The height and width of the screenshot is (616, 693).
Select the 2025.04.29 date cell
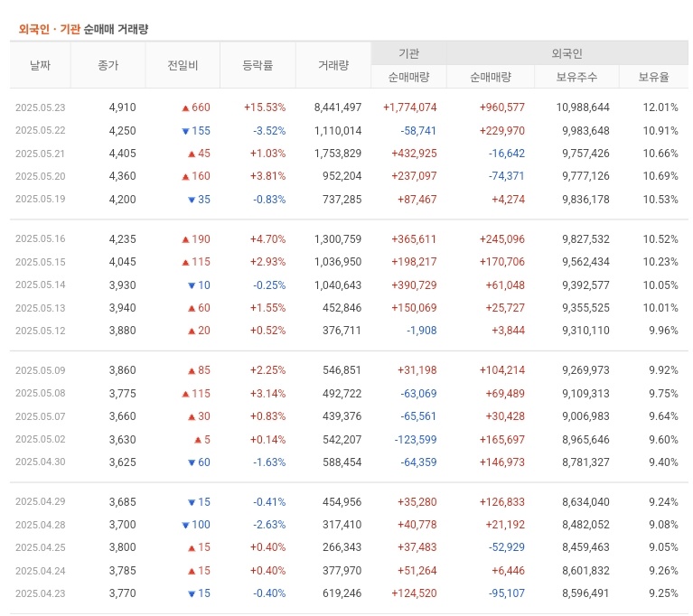[41, 501]
